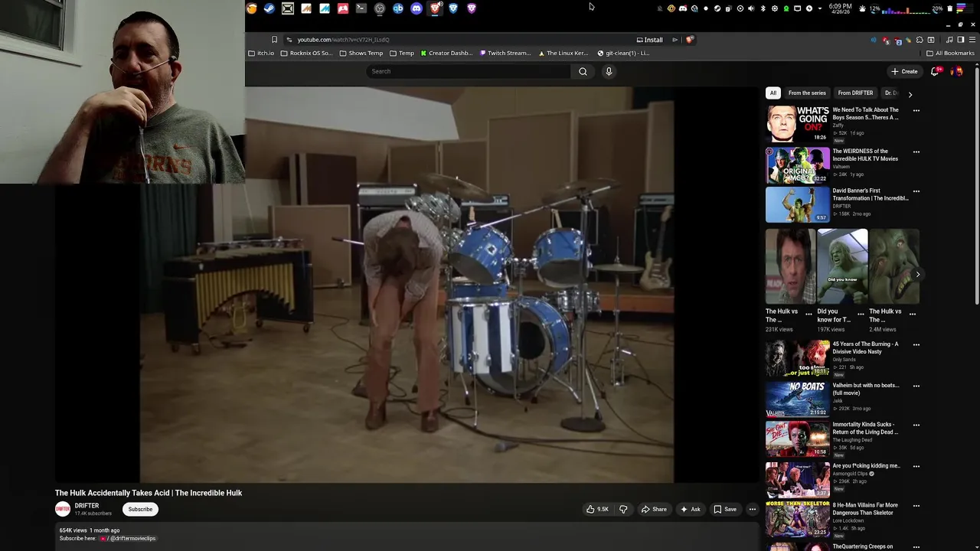
Task: Open YouTube notifications bell
Action: 935,71
